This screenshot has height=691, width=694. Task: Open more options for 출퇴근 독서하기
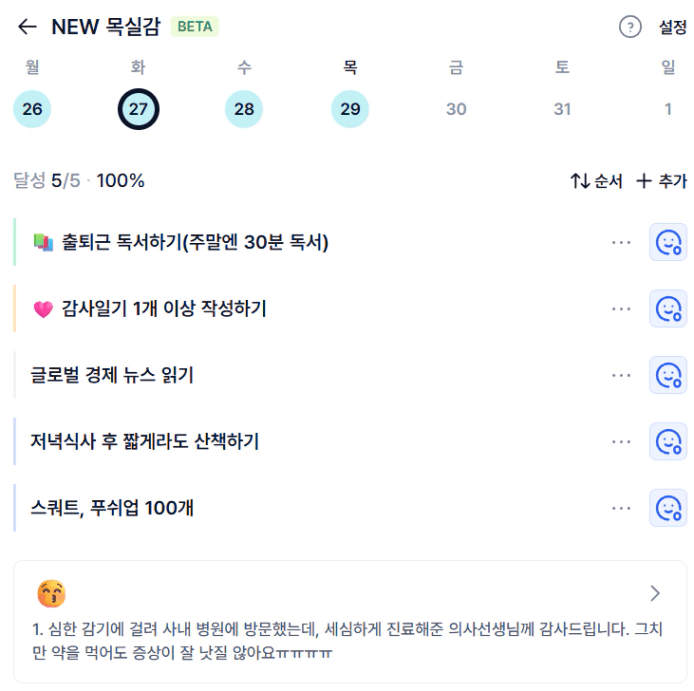(x=622, y=242)
